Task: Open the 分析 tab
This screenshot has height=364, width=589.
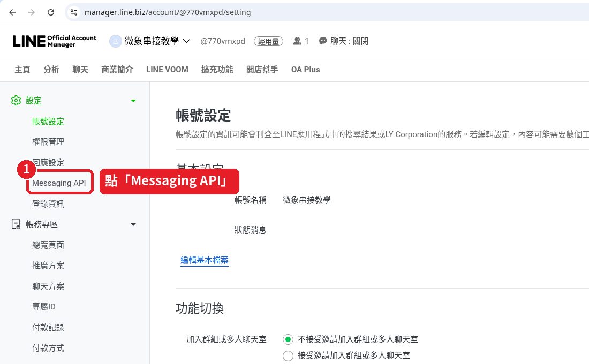Action: click(x=51, y=70)
